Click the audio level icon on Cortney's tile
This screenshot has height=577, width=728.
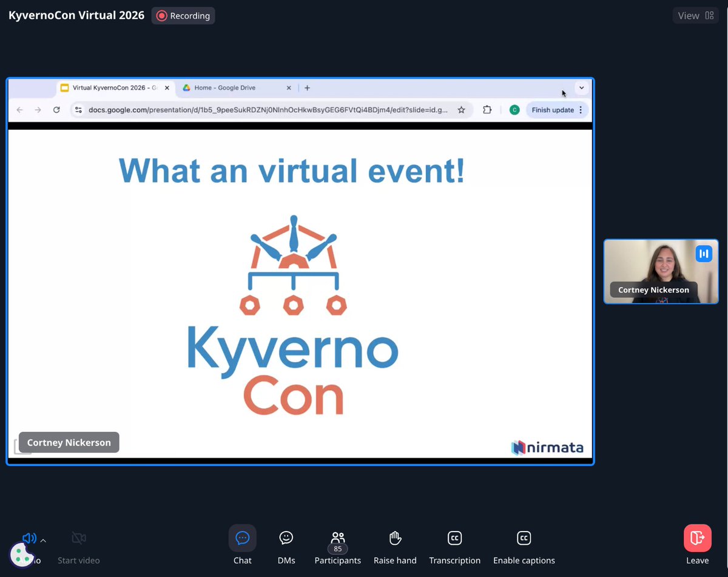tap(704, 254)
